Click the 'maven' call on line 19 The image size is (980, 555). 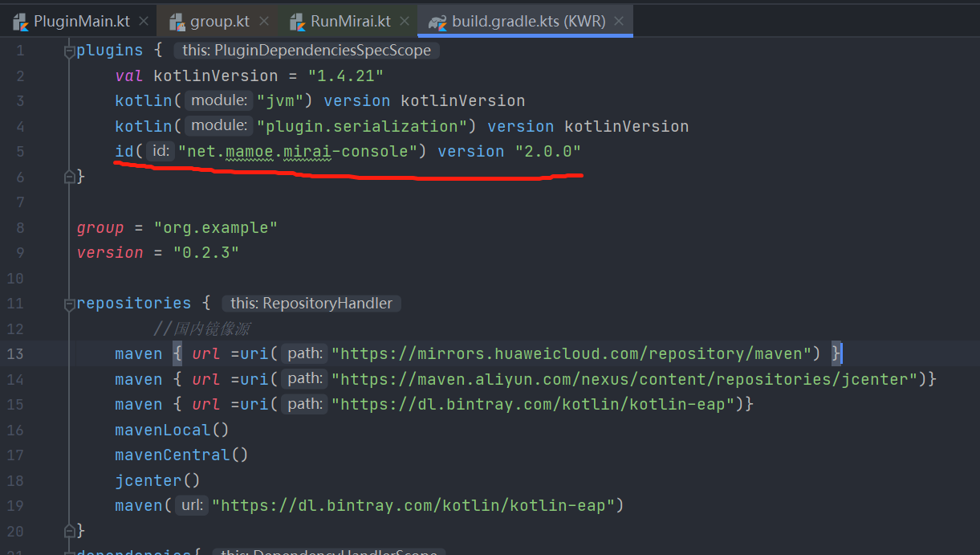click(139, 505)
